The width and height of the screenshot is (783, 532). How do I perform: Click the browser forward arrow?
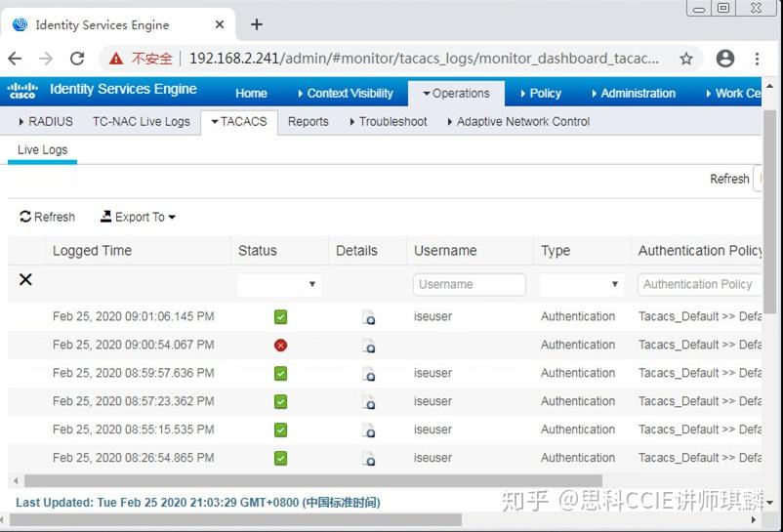pos(46,59)
